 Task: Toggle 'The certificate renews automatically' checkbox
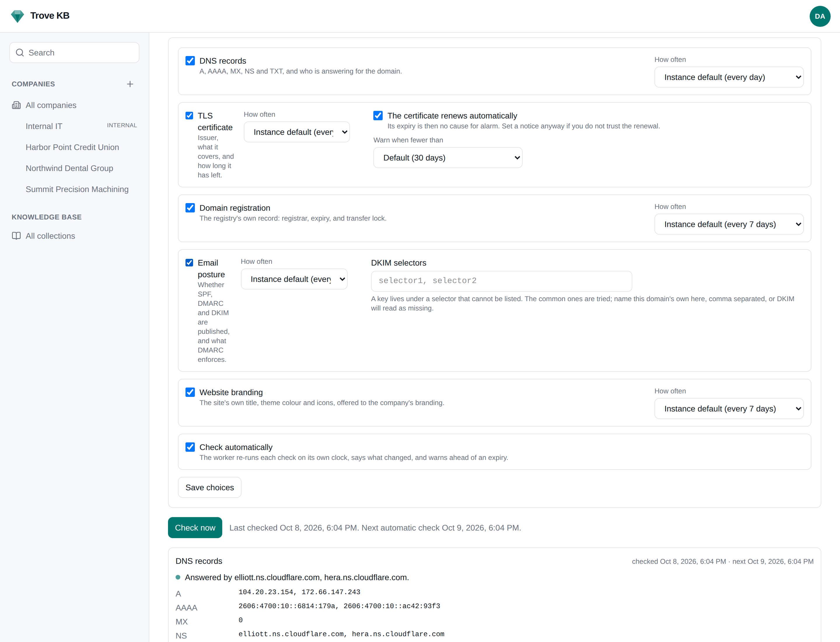click(378, 115)
